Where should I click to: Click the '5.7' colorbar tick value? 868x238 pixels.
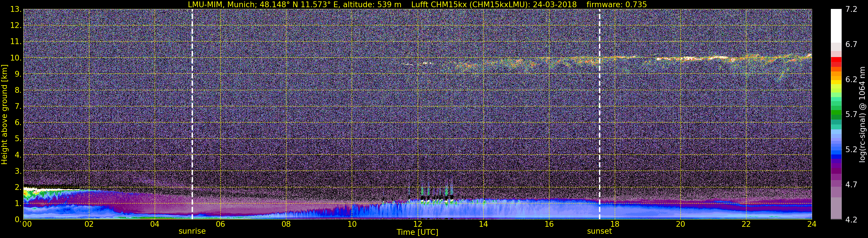coord(851,114)
